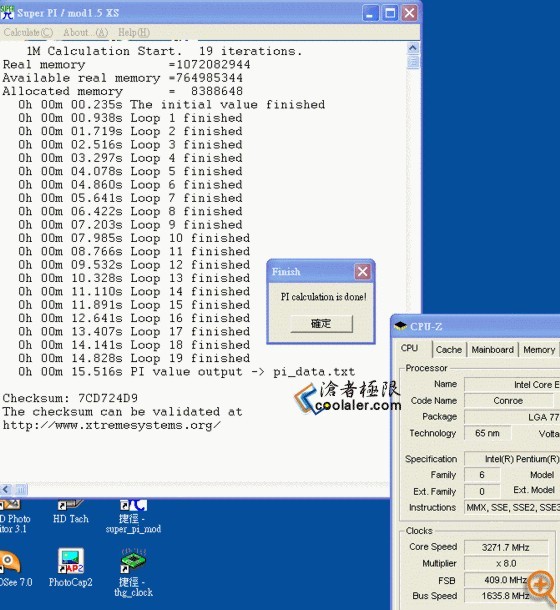Minimize the Super PI window
The height and width of the screenshot is (610, 560).
(x=370, y=13)
